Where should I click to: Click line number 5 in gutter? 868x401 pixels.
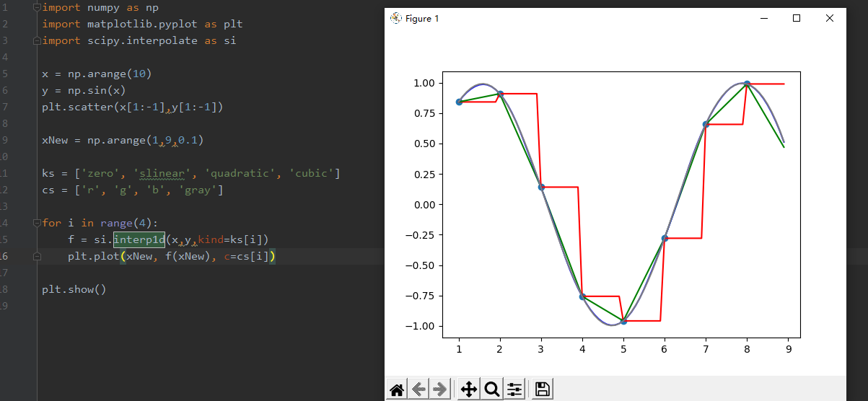click(x=4, y=74)
